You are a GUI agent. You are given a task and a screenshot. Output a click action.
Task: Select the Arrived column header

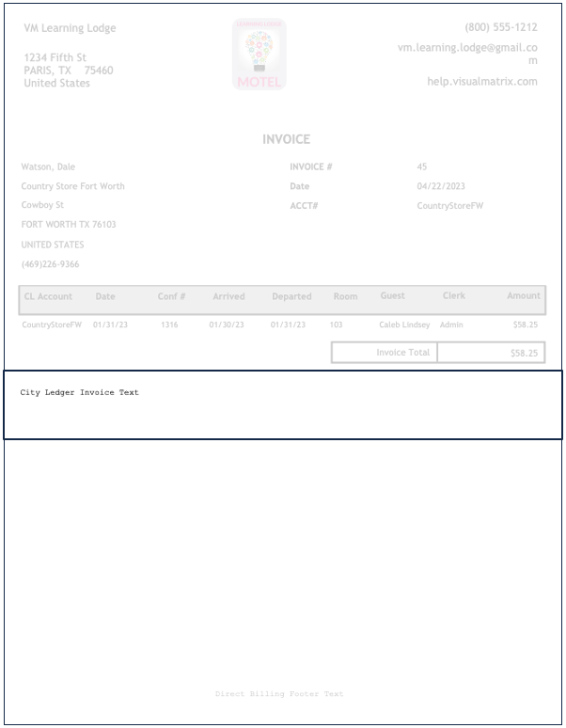coord(228,296)
